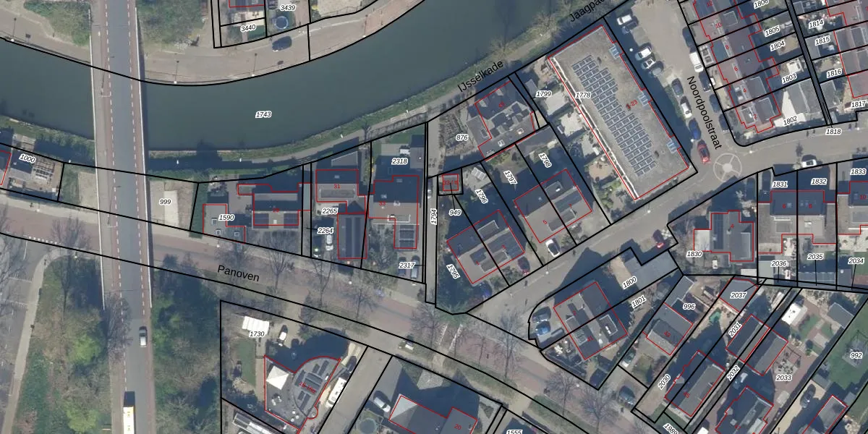Select parcel label 1830
The image size is (868, 434).
pos(694,254)
